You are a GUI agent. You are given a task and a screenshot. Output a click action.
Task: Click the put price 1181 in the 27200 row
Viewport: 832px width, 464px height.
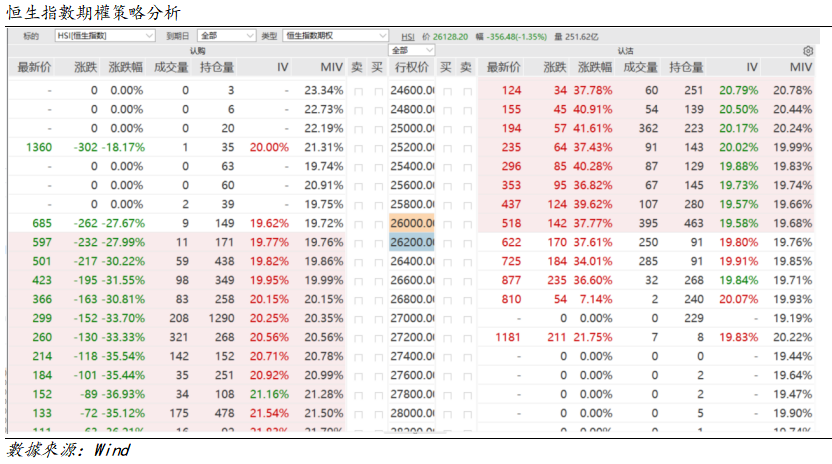coord(508,337)
